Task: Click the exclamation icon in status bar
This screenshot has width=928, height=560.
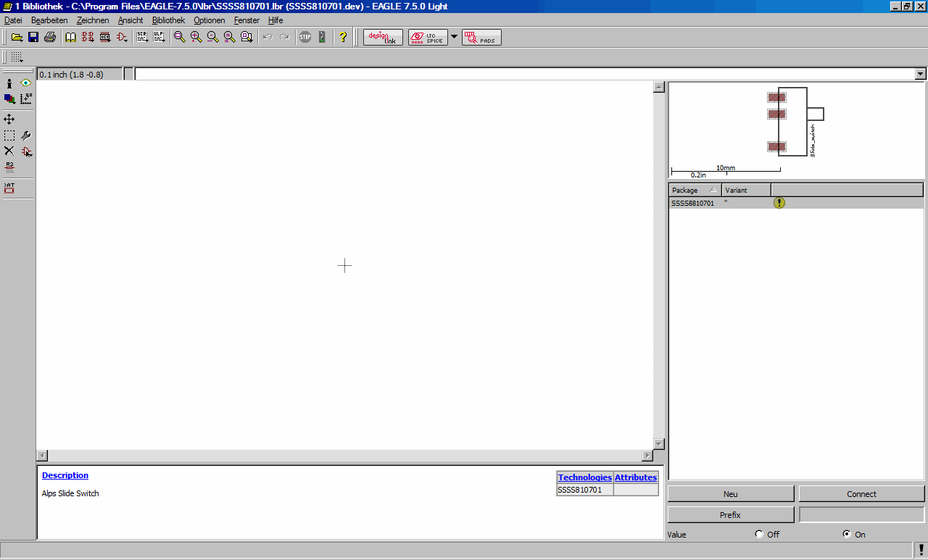Action: click(x=920, y=549)
